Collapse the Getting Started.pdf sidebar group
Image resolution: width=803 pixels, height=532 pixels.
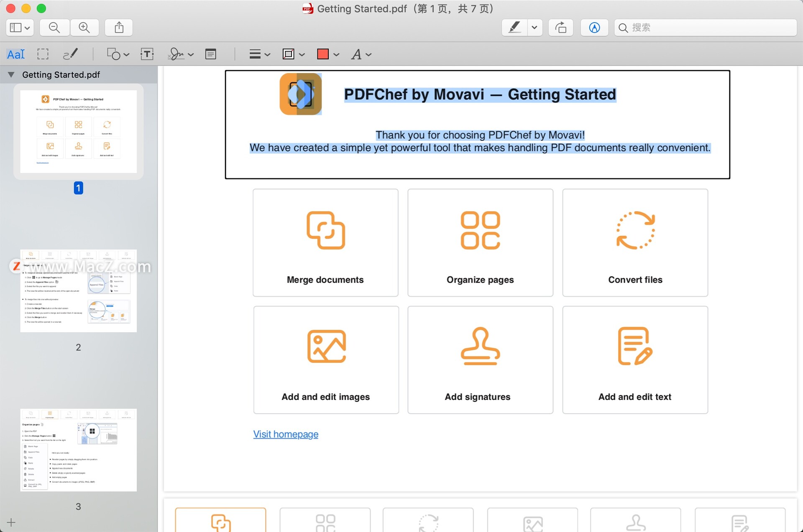11,75
